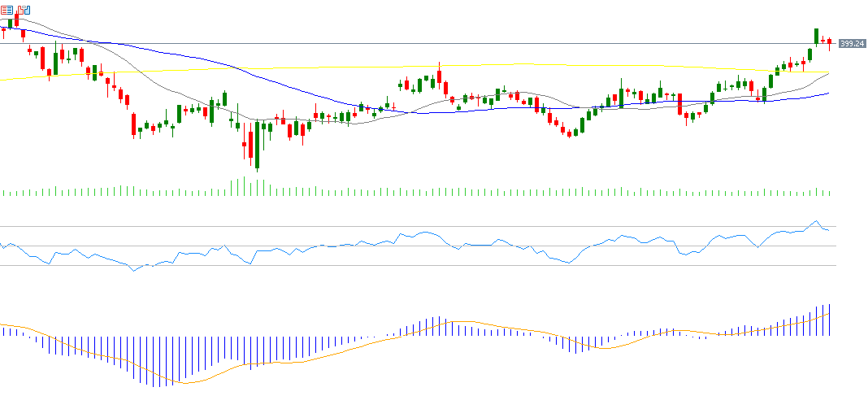Click the RSI peak near the right edge

click(x=815, y=221)
